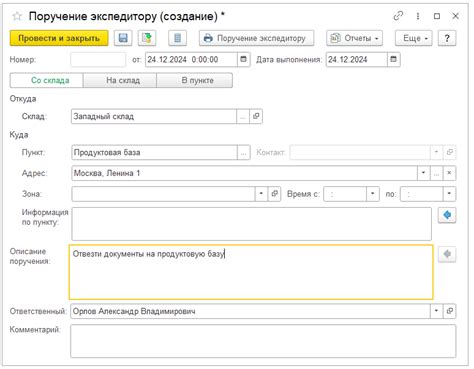The width and height of the screenshot is (474, 369).
Task: Copy link to this document
Action: coord(398,16)
